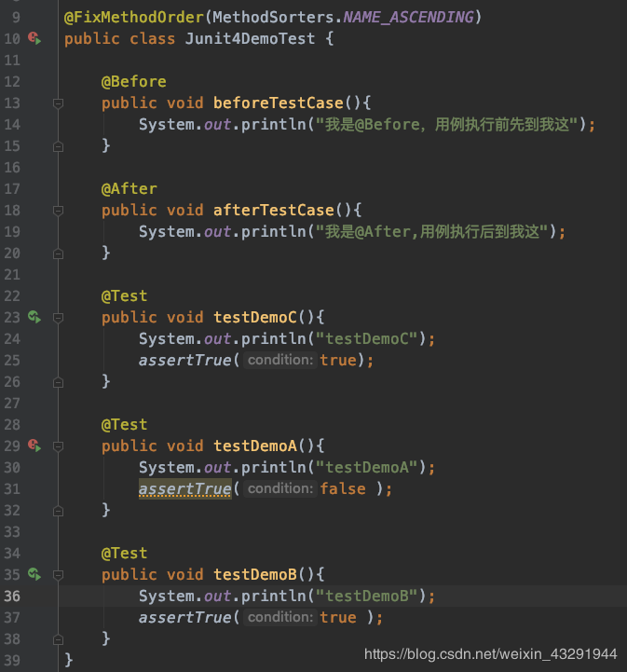Click the "testDemoB" string literal

point(367,596)
